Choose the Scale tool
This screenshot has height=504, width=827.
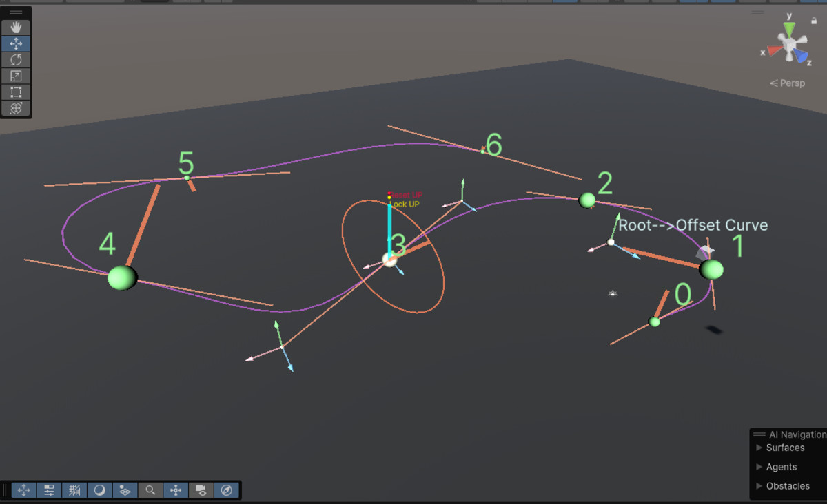(16, 76)
